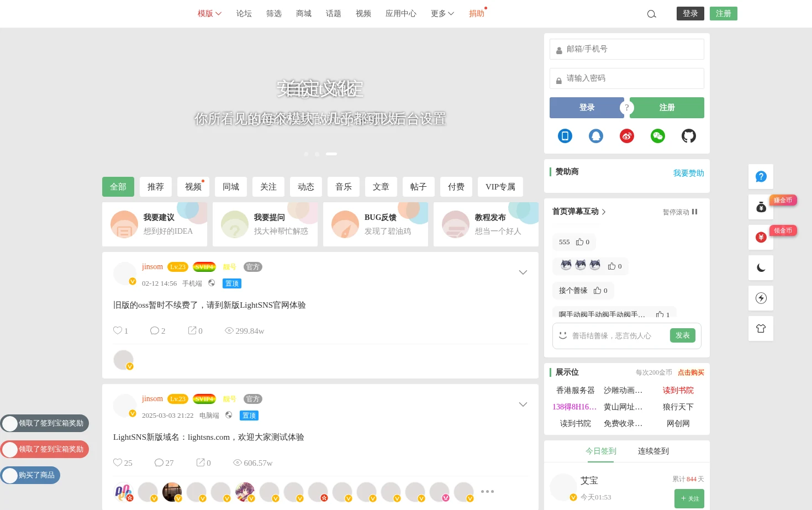
Task: Follow 艾宝 with the 关注 button
Action: point(689,498)
